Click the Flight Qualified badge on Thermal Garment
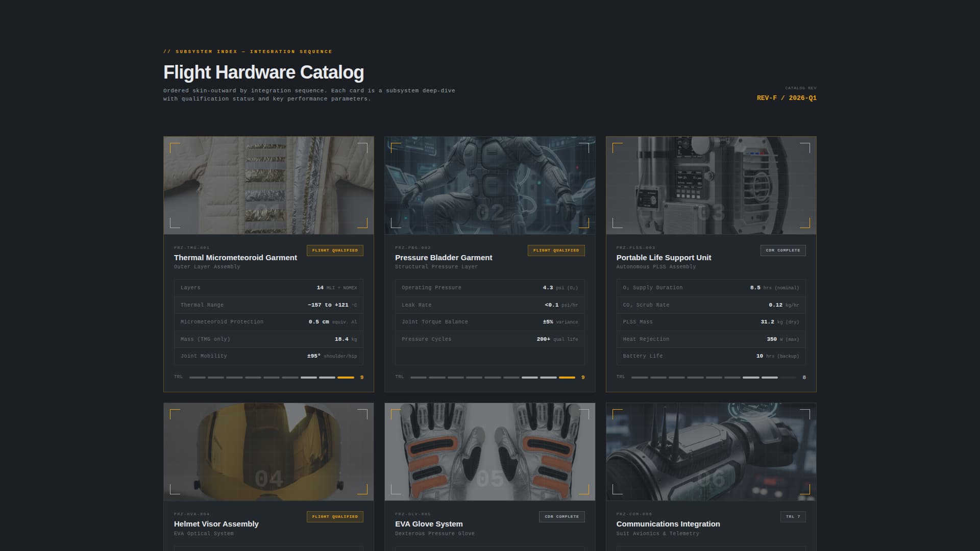The image size is (980, 551). pos(335,251)
